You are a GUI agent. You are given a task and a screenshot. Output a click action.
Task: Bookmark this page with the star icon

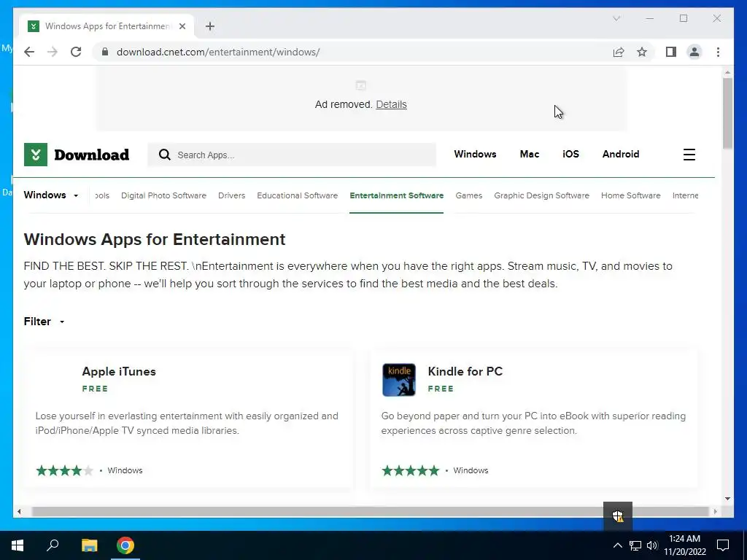[x=642, y=52]
